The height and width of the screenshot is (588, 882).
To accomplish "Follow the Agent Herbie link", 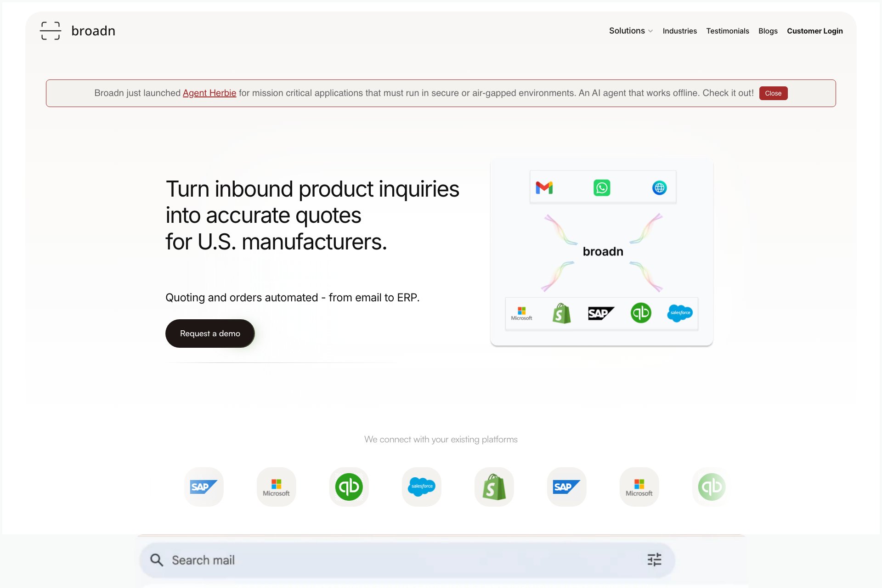I will tap(209, 93).
